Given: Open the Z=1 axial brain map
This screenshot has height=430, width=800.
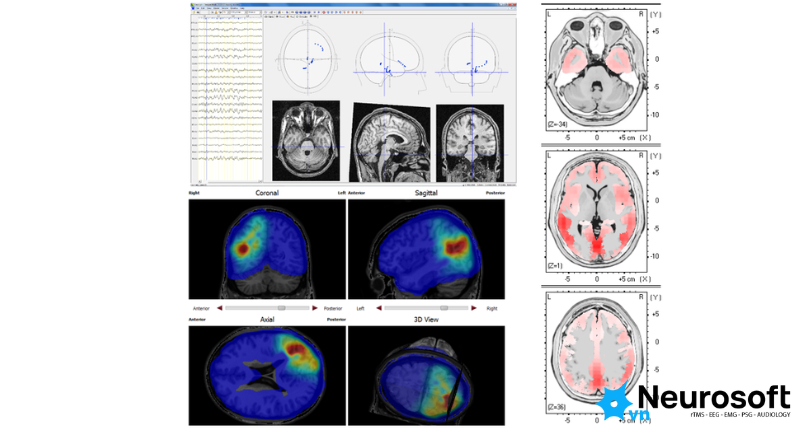Looking at the screenshot, I should [x=596, y=213].
